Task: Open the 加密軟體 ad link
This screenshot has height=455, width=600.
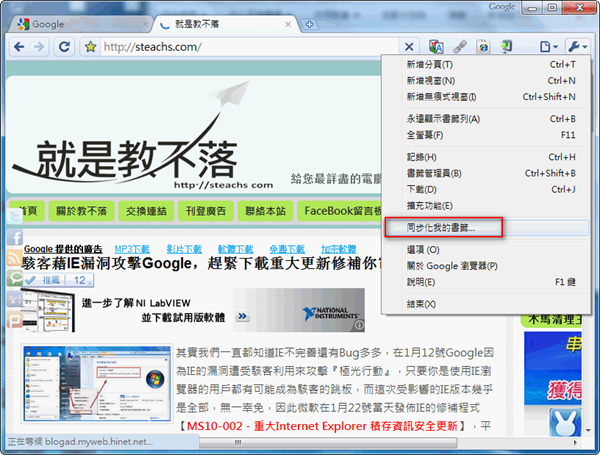Action: [339, 250]
